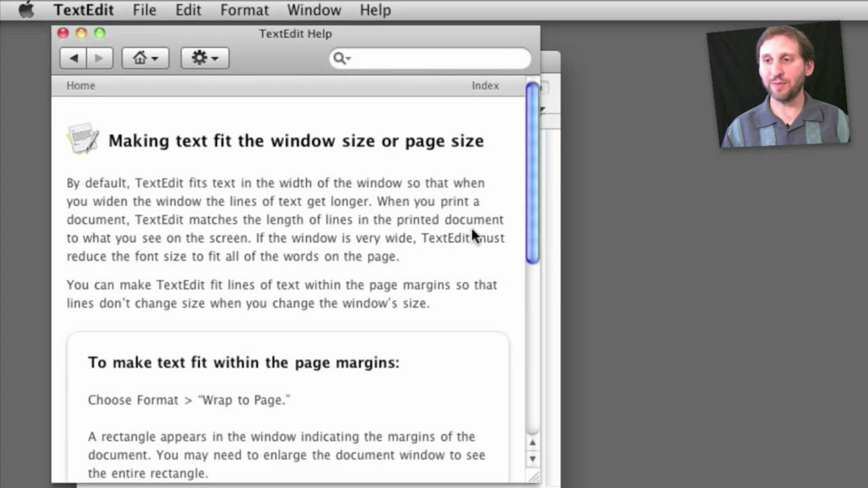The width and height of the screenshot is (868, 488).
Task: Click heading 'Making text fit the window size'
Action: pos(296,140)
